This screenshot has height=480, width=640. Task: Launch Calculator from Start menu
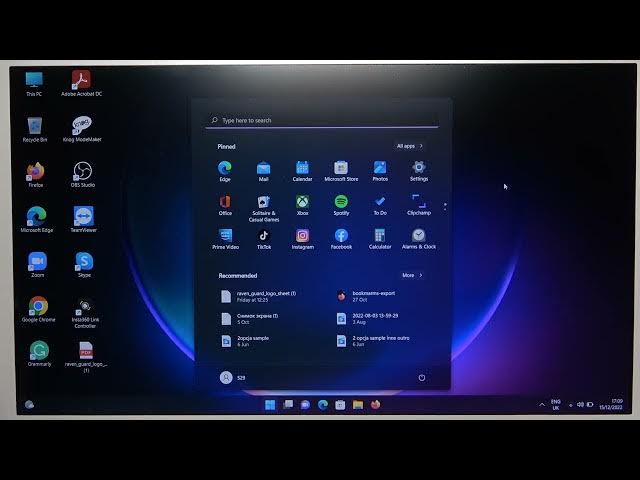(380, 239)
